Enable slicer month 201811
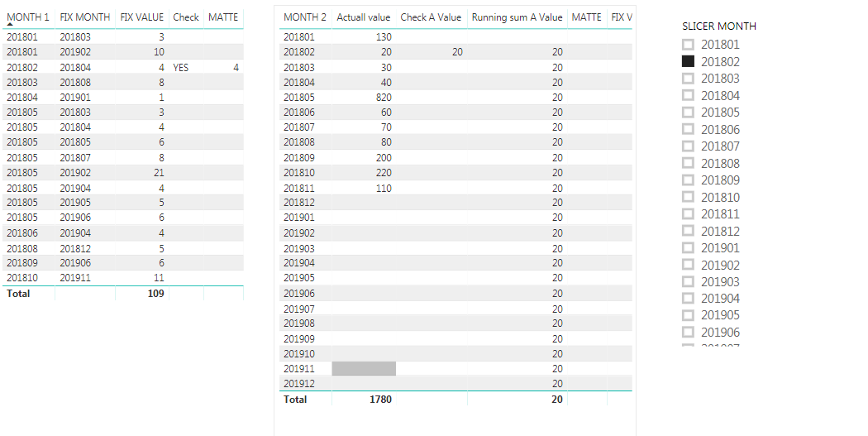This screenshot has width=868, height=436. click(x=688, y=213)
